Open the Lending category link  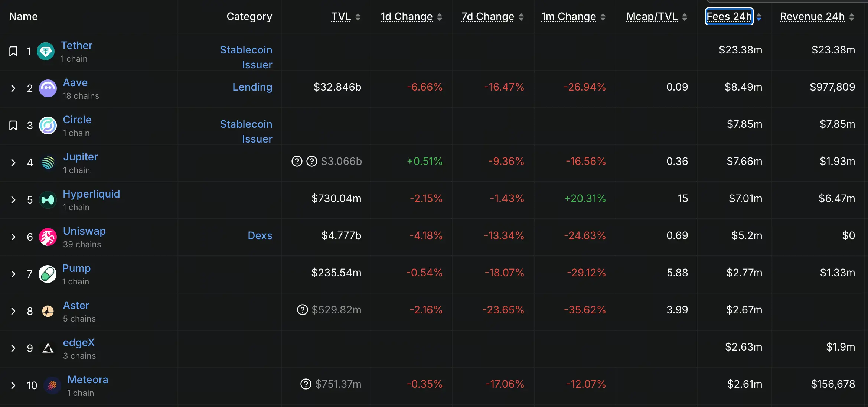(x=252, y=87)
